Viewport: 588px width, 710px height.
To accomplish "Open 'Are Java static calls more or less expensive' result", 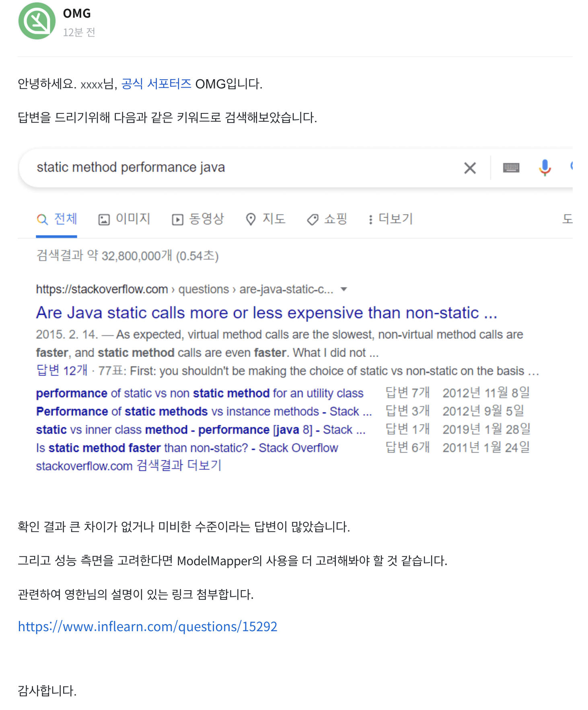I will [267, 313].
